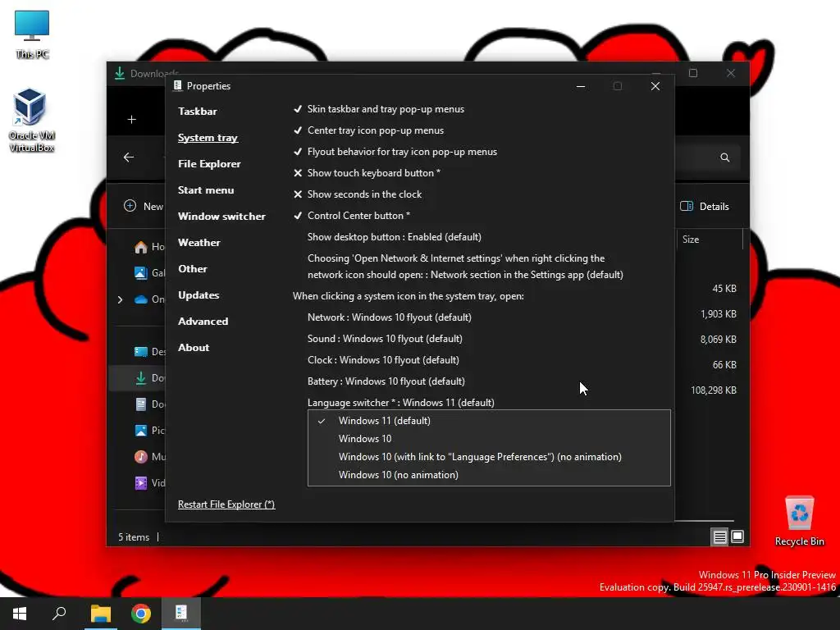Open the Window switcher section

click(x=221, y=217)
